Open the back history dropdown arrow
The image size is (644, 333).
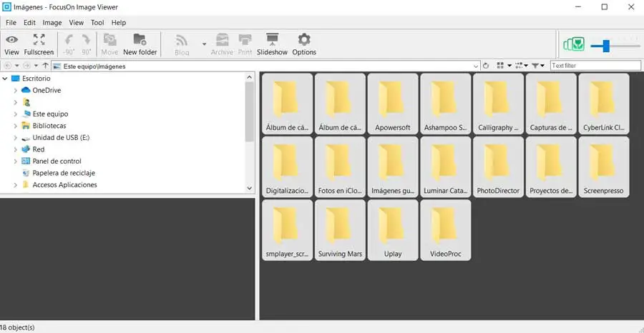pyautogui.click(x=17, y=66)
